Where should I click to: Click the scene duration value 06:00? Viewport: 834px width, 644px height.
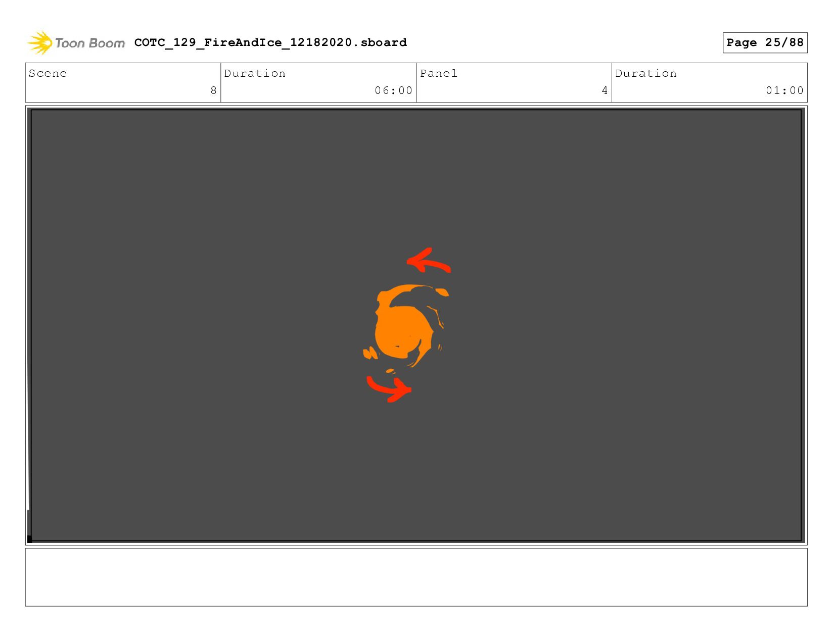pos(393,90)
